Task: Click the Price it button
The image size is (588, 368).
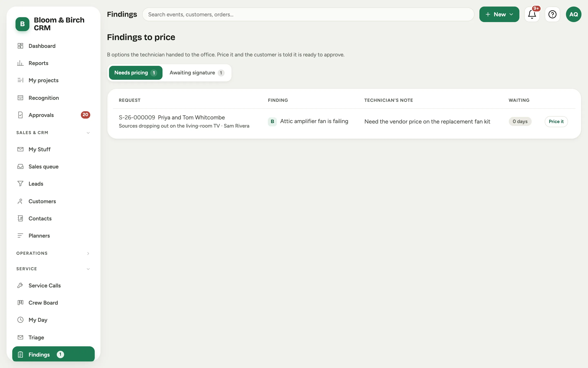Action: click(556, 121)
